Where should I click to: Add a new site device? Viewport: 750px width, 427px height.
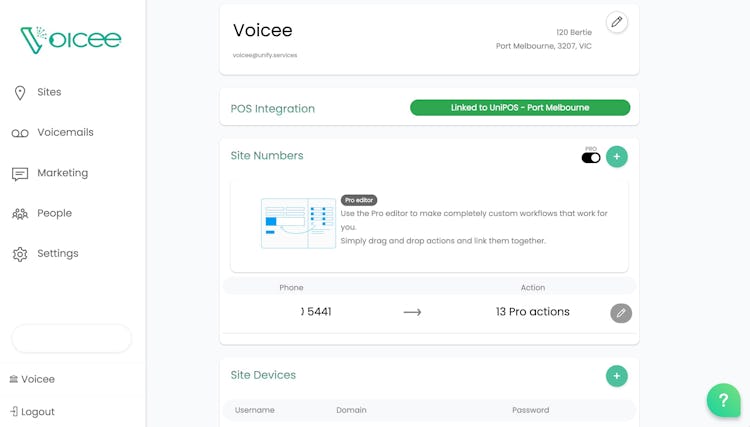point(617,376)
